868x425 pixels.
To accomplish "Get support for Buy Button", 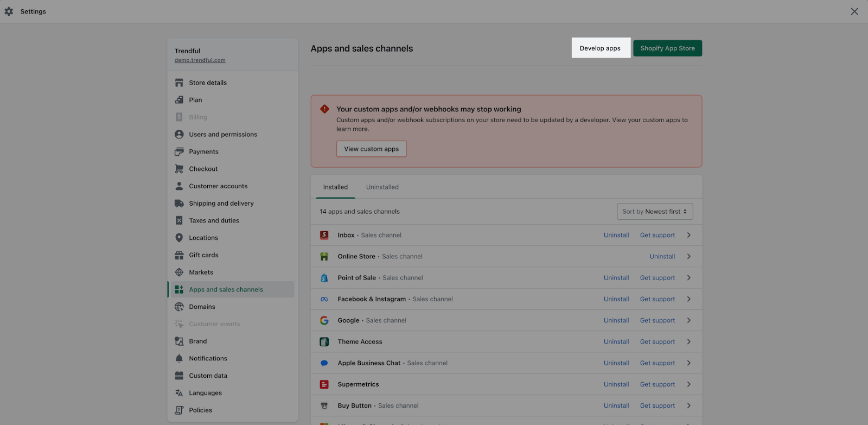I will pos(658,405).
